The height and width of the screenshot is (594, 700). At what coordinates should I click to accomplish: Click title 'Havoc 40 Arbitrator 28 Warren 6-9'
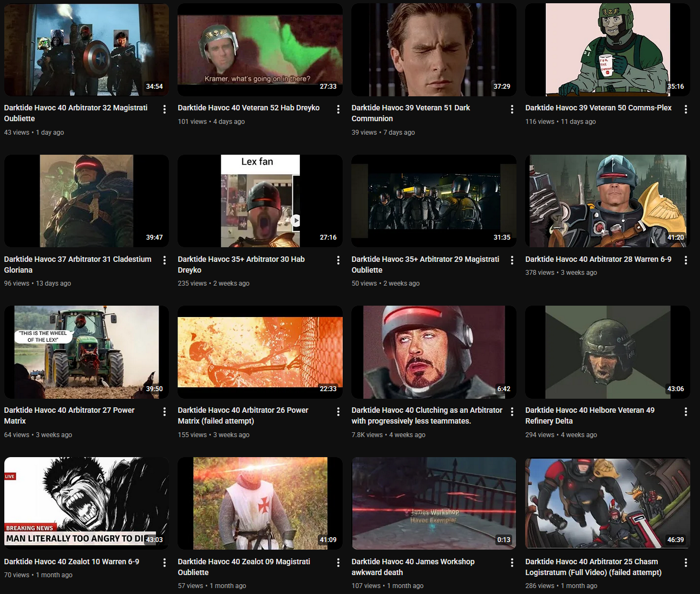pos(599,259)
